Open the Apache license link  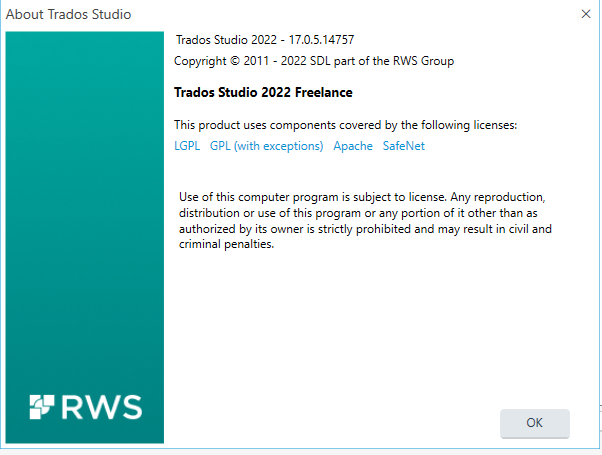click(x=353, y=146)
